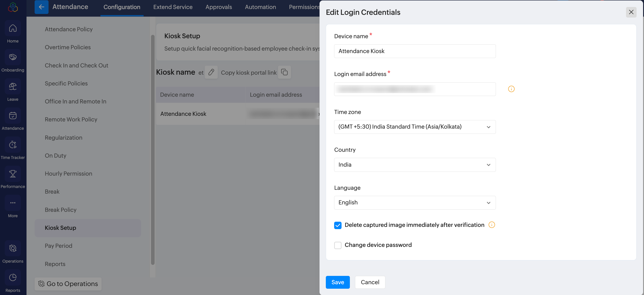Screen dimensions: 644x295
Task: Open the Onboarding handshake icon
Action: [x=13, y=57]
